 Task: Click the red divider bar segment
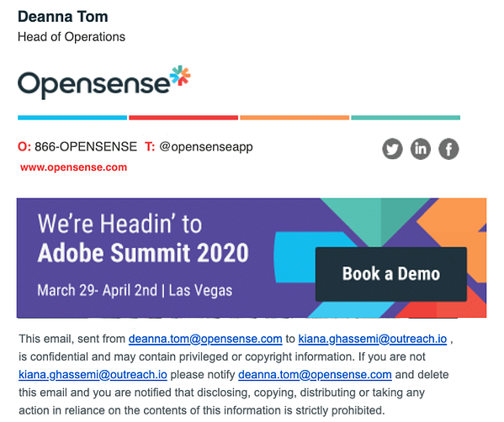point(183,118)
